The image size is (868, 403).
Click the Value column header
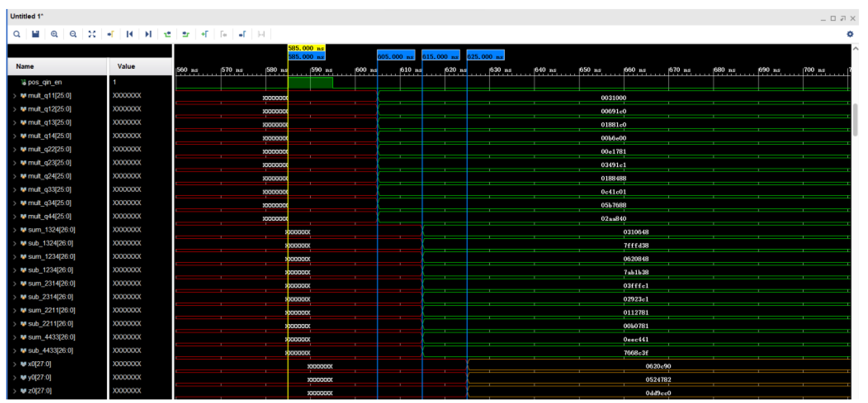click(126, 66)
